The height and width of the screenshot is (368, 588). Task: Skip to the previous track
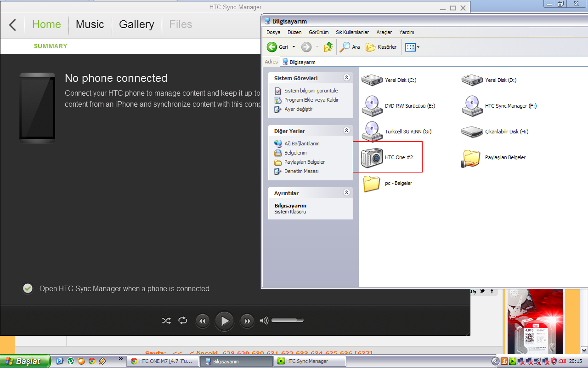coord(203,321)
